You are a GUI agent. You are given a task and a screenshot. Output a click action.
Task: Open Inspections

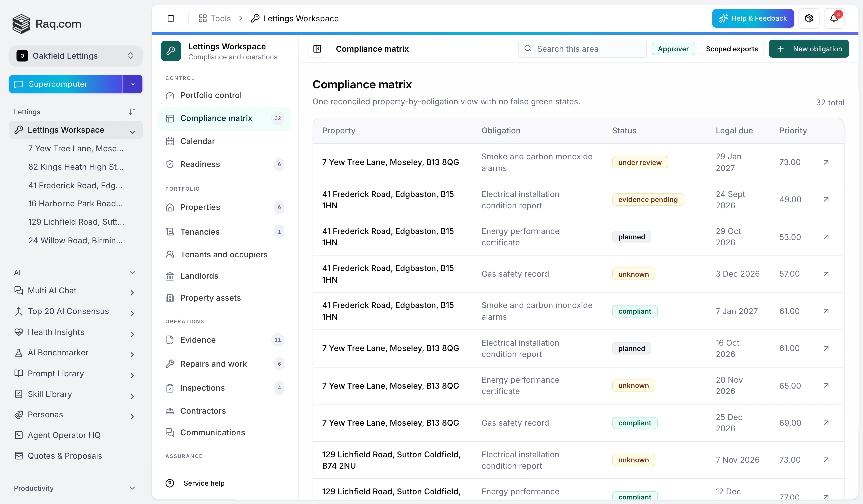[225, 388]
